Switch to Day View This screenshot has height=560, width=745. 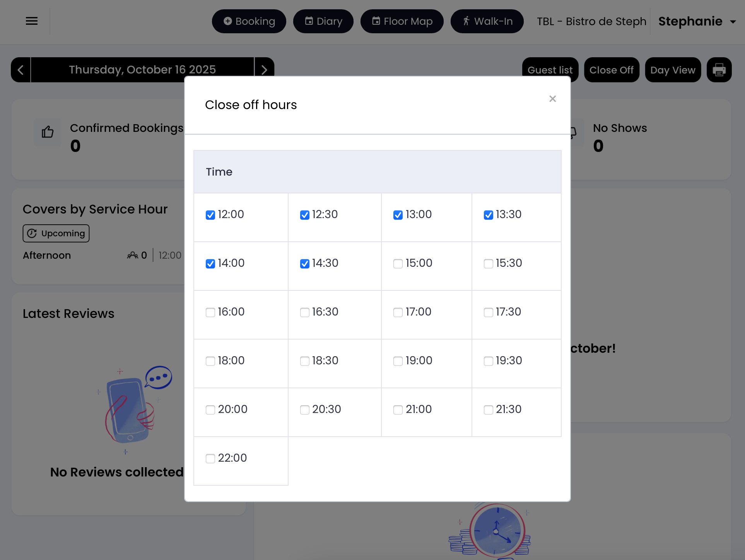673,70
